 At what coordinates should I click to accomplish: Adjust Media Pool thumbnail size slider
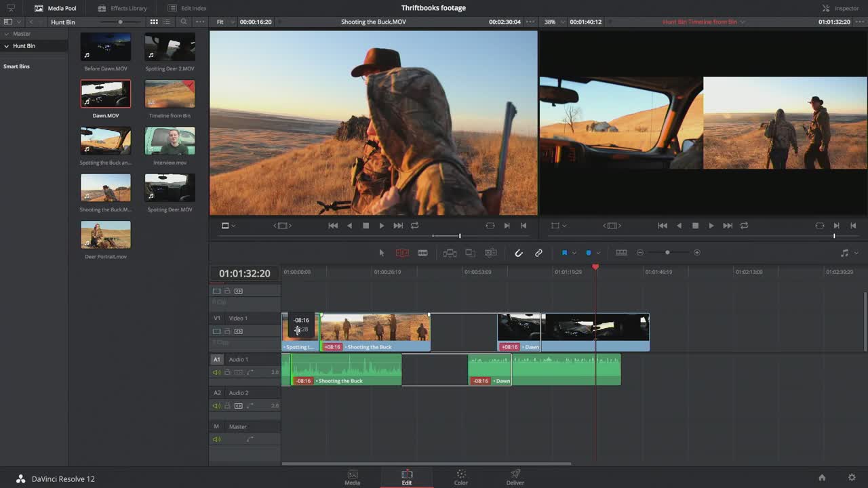(121, 22)
